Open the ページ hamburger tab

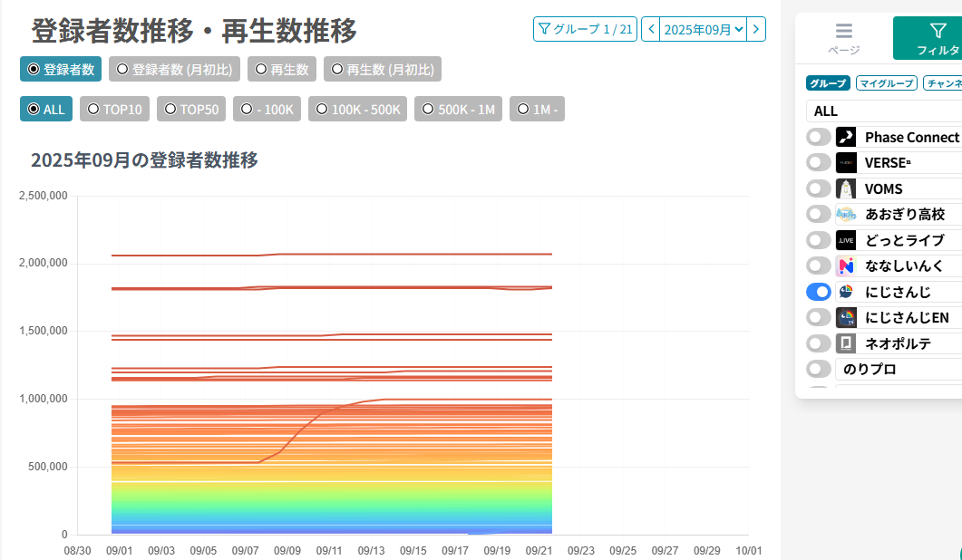(843, 38)
